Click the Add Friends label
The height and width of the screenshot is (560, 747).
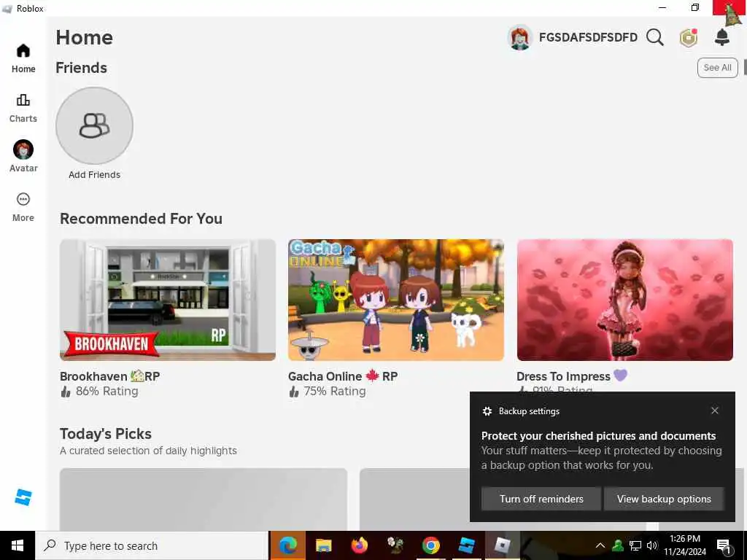[x=94, y=175]
